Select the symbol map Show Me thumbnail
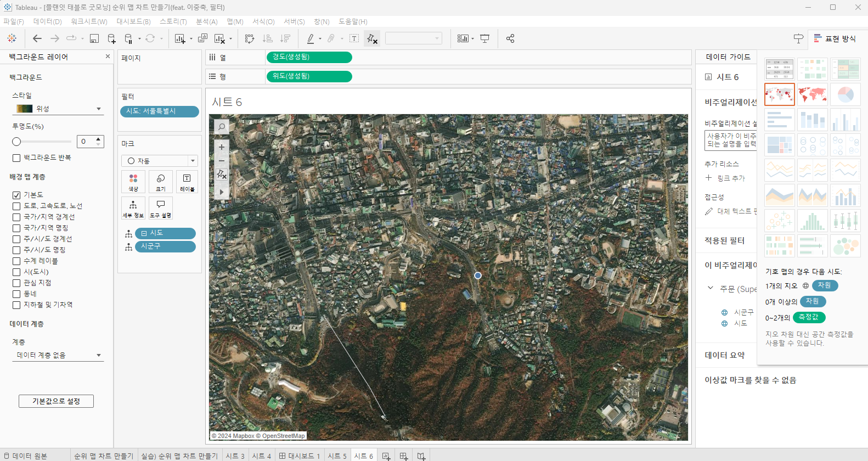 779,94
